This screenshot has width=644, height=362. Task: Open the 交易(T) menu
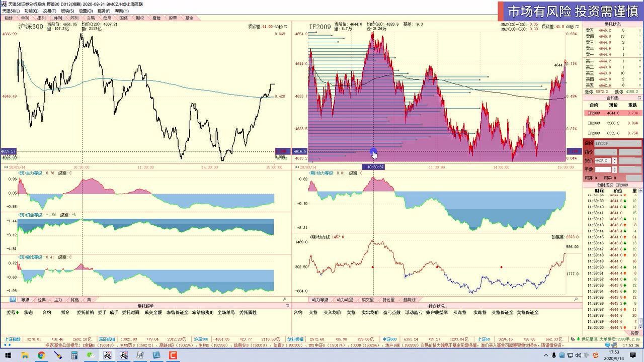[50, 11]
